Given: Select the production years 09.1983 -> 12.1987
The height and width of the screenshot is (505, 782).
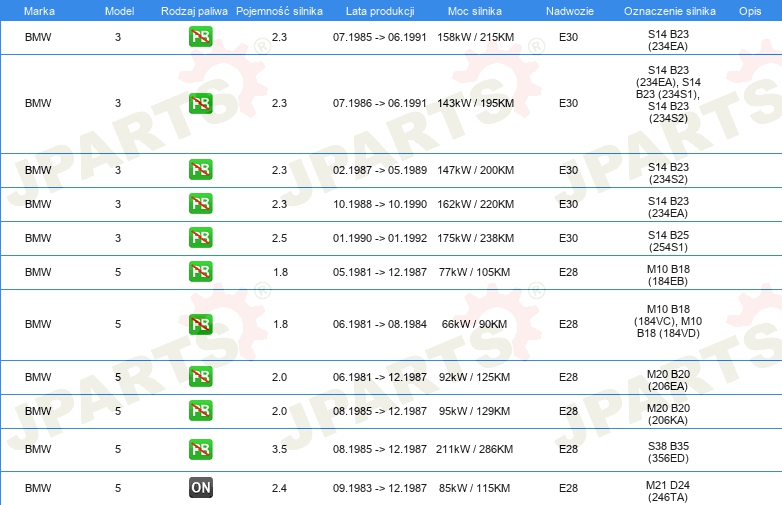Looking at the screenshot, I should (380, 488).
